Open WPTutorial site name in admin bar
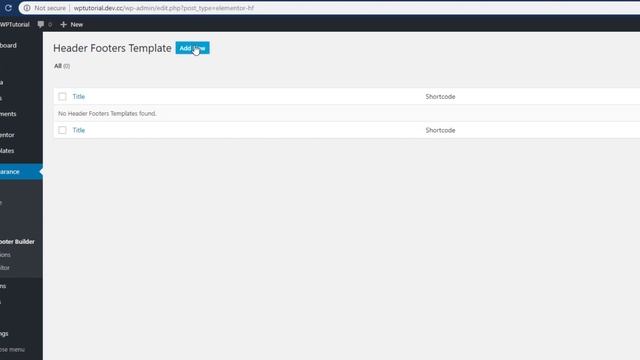The image size is (640, 360). [x=15, y=24]
